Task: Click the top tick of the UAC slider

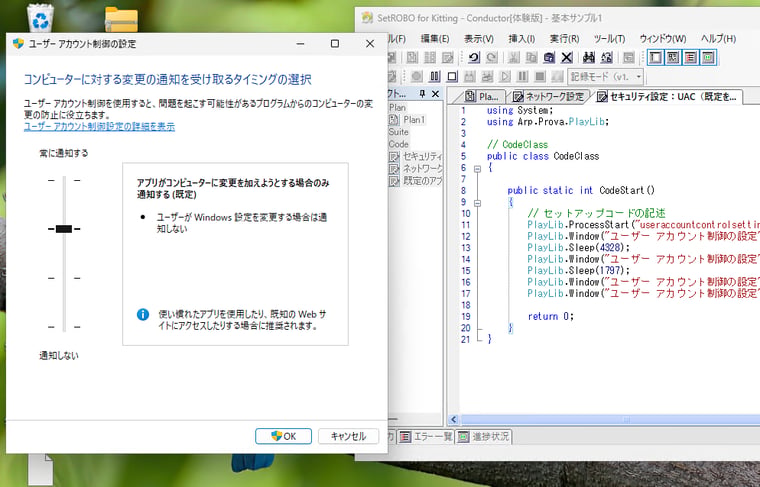Action: 64,180
